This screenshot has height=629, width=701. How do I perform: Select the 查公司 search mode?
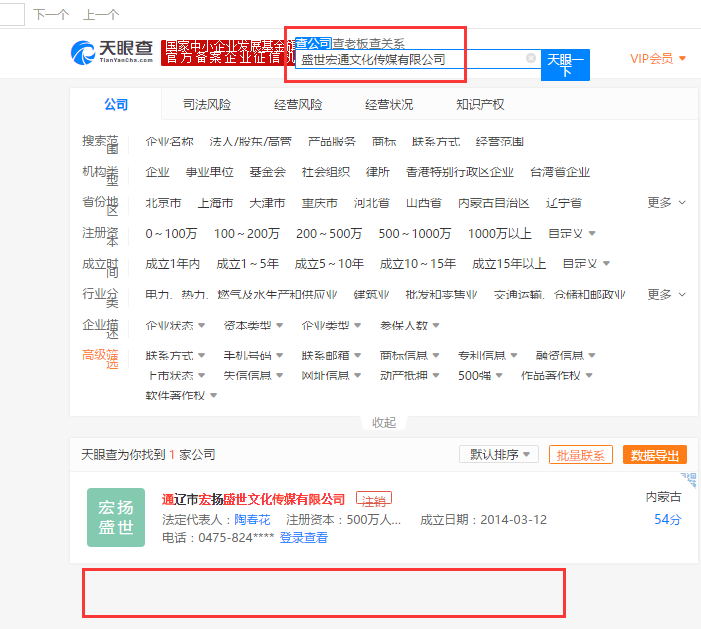tap(313, 43)
